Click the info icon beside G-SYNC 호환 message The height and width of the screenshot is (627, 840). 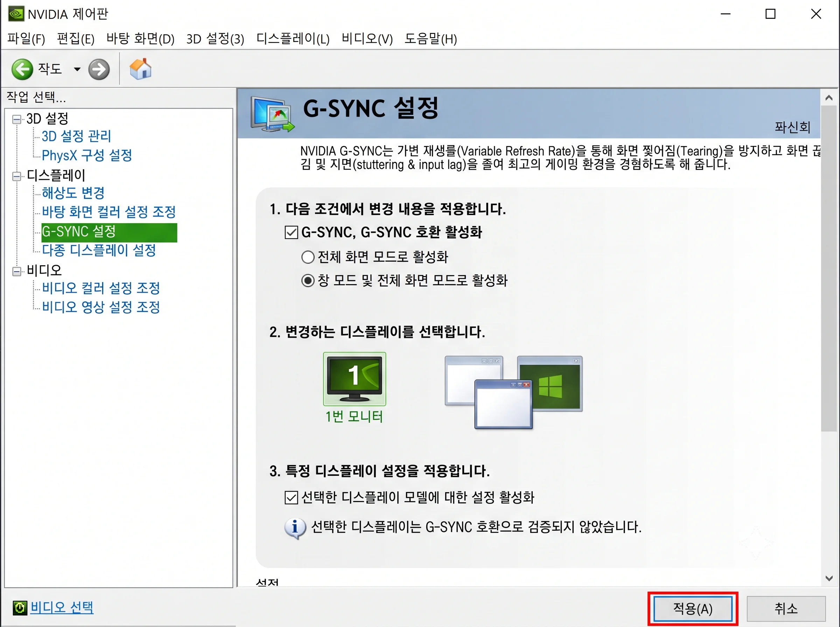[x=295, y=528]
